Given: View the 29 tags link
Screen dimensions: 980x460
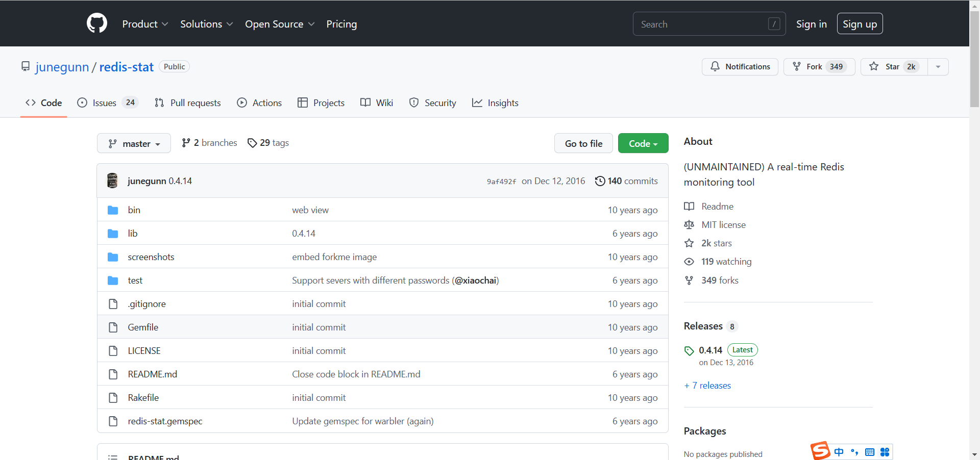Looking at the screenshot, I should [x=268, y=143].
